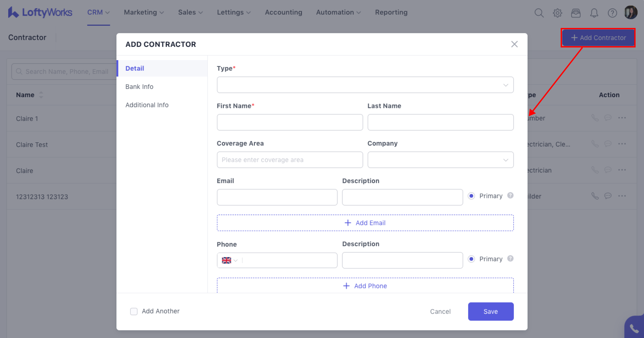Click the Save button
Screen dimensions: 644x338
tap(490, 311)
